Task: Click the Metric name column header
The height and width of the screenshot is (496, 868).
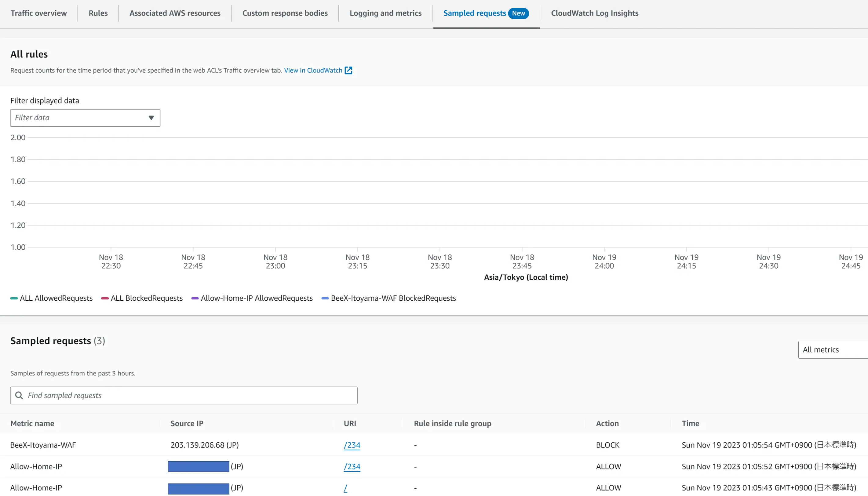Action: pyautogui.click(x=32, y=423)
